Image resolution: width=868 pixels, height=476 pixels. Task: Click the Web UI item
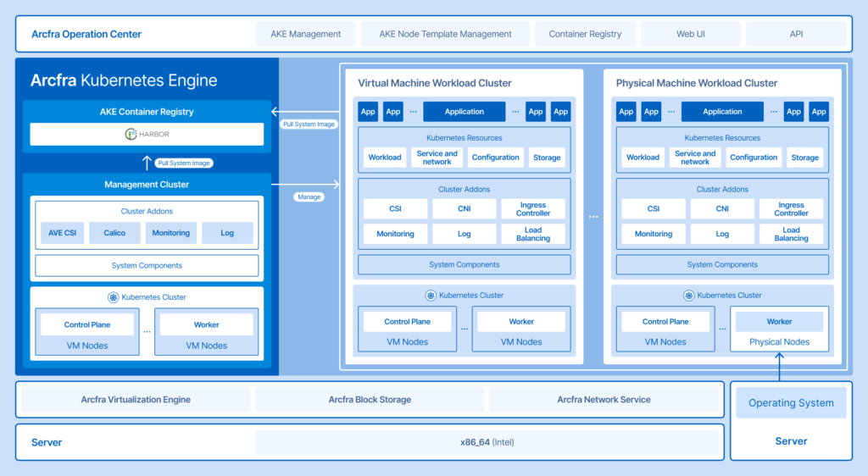point(691,35)
